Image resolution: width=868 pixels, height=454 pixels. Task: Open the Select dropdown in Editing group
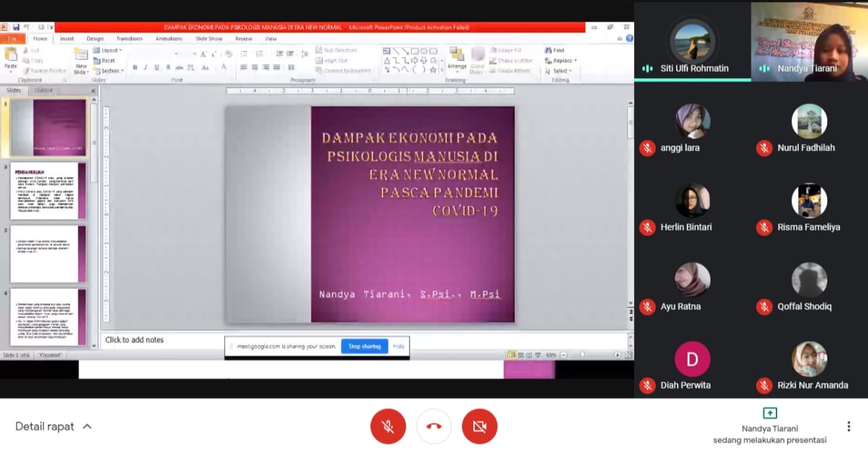[561, 71]
